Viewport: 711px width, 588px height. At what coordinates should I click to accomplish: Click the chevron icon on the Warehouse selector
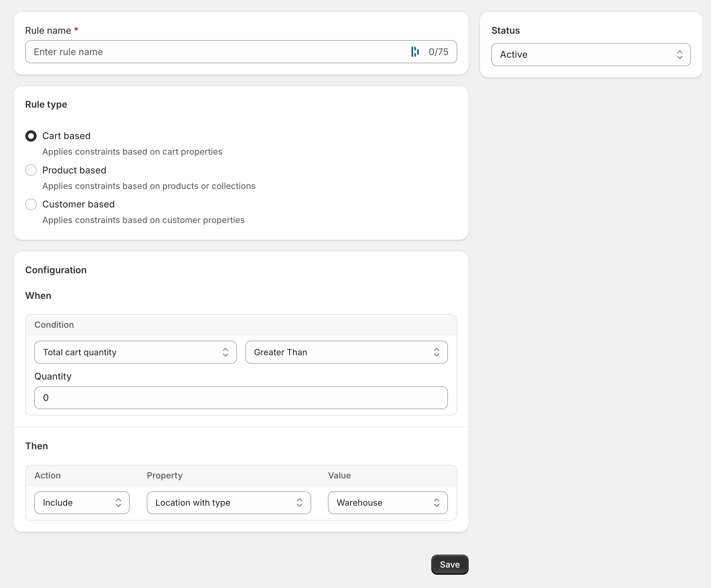click(x=437, y=503)
